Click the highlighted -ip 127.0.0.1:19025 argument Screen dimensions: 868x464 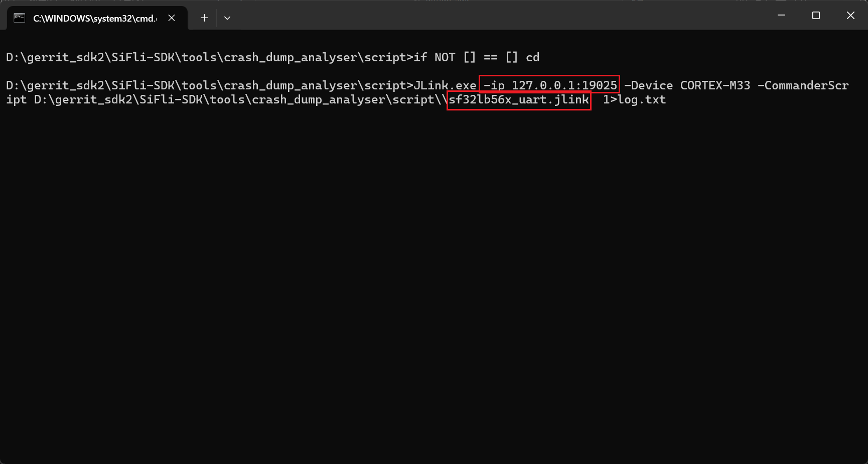549,85
